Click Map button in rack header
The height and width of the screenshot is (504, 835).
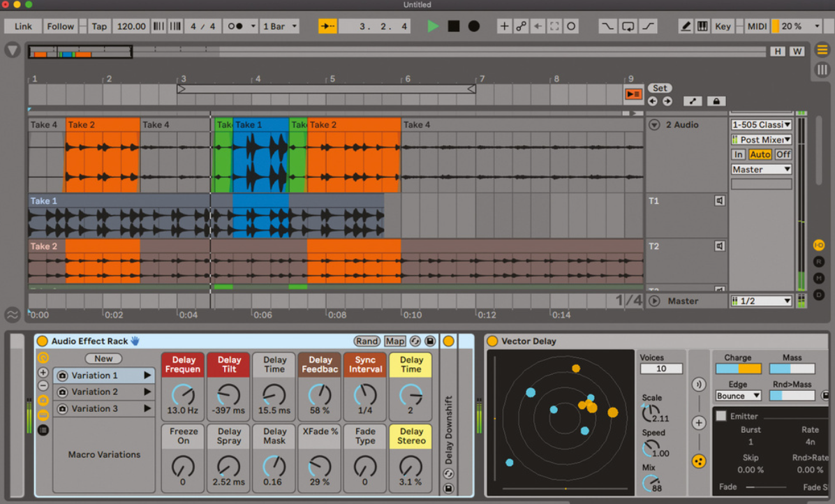tap(394, 341)
